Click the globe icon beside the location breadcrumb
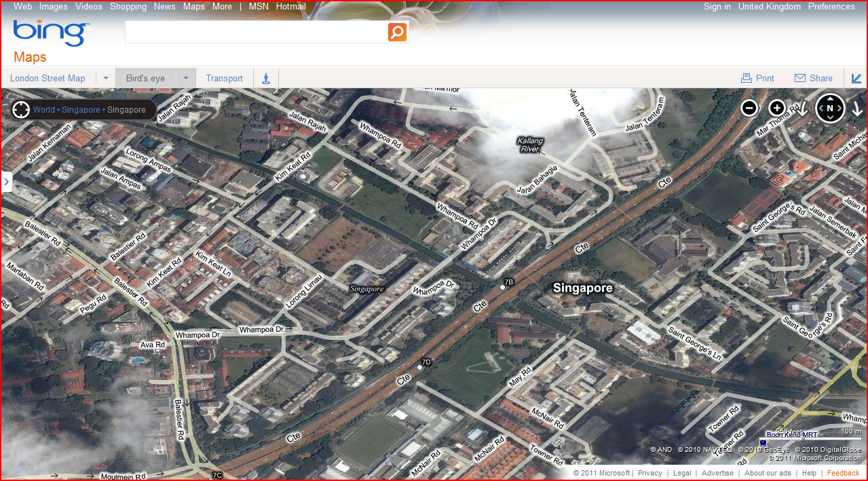 [x=21, y=109]
